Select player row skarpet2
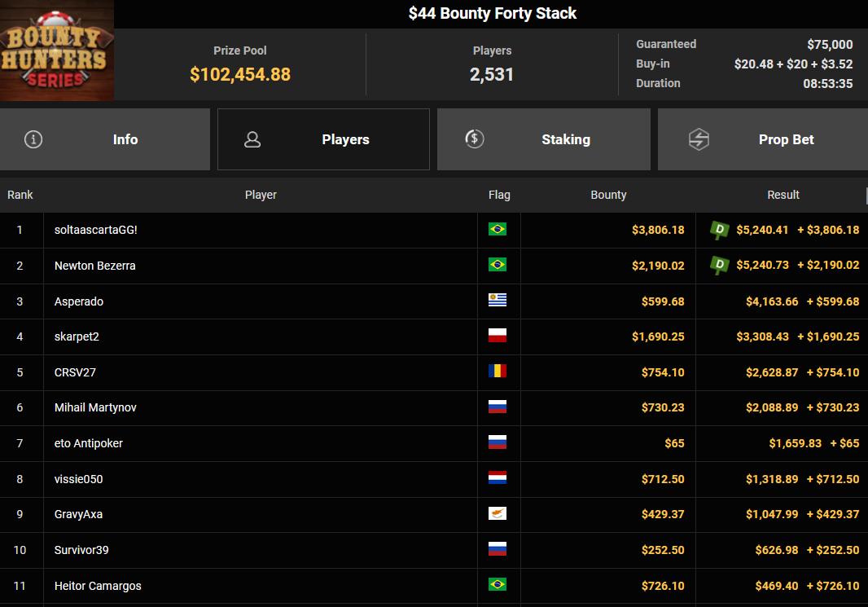The height and width of the screenshot is (607, 868). tap(434, 336)
